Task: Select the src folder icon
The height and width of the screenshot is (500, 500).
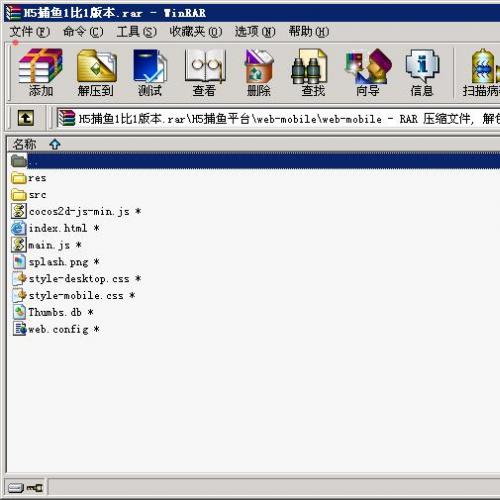Action: 19,194
